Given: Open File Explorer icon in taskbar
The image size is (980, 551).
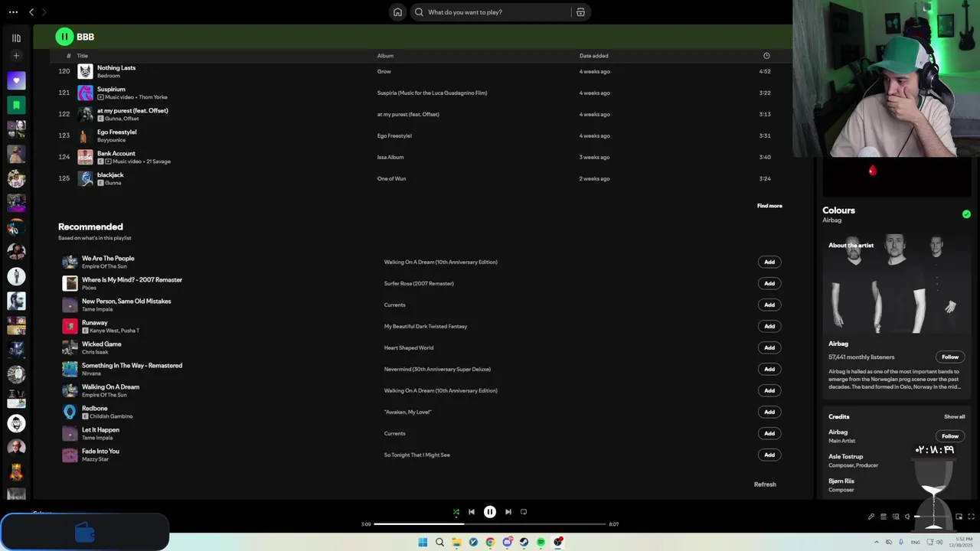Looking at the screenshot, I should coord(456,543).
